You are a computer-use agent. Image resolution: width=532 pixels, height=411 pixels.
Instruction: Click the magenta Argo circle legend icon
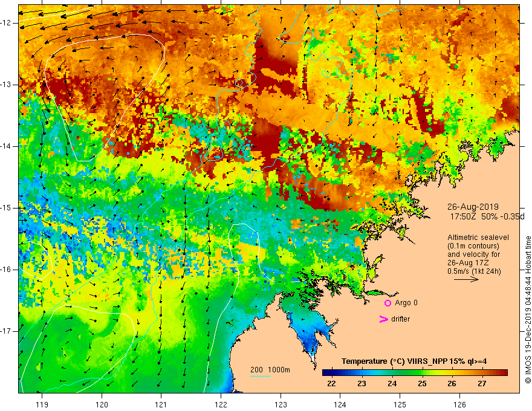[388, 303]
